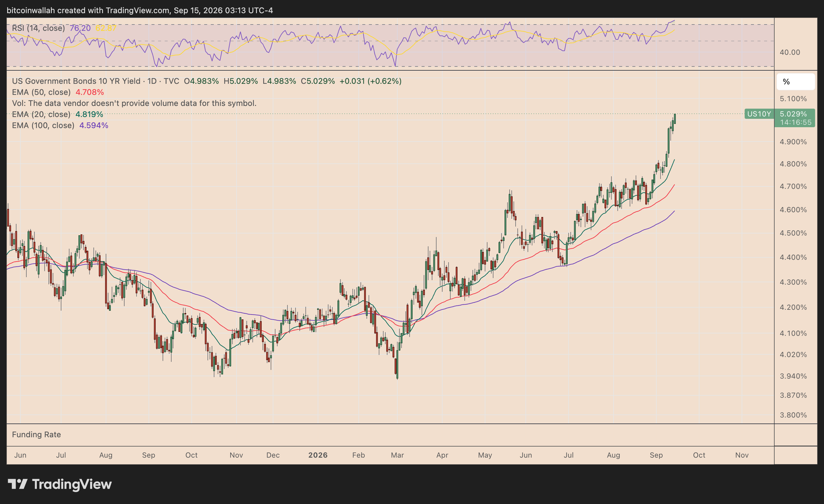Click the countdown timer 14:16:55
This screenshot has width=824, height=504.
(x=796, y=122)
